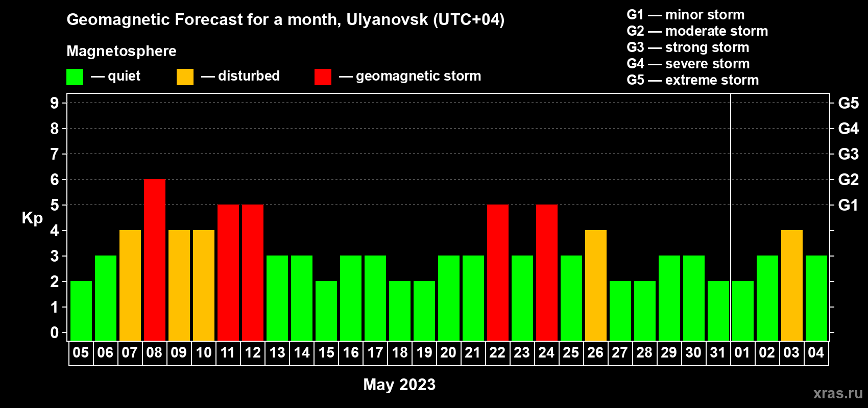Click date label 02 on the axis

767,353
